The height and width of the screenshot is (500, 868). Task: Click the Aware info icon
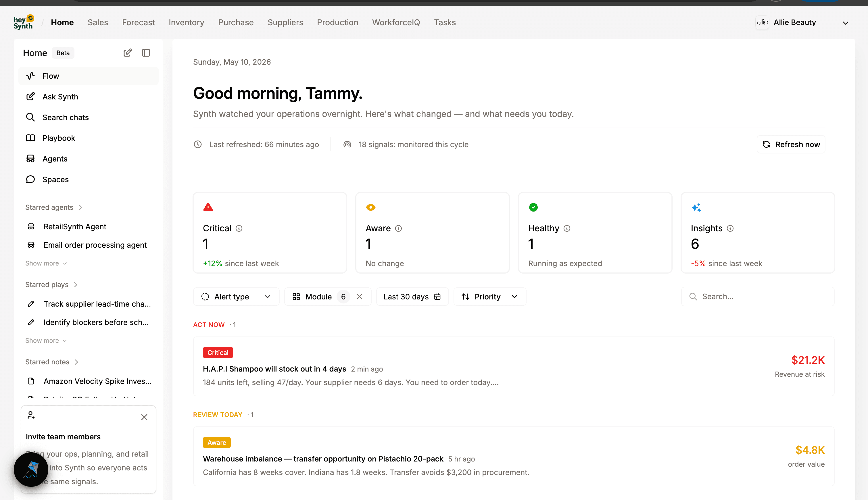click(398, 228)
